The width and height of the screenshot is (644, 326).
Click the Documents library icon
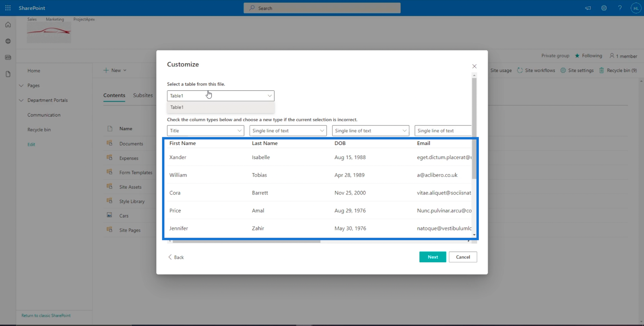point(109,143)
